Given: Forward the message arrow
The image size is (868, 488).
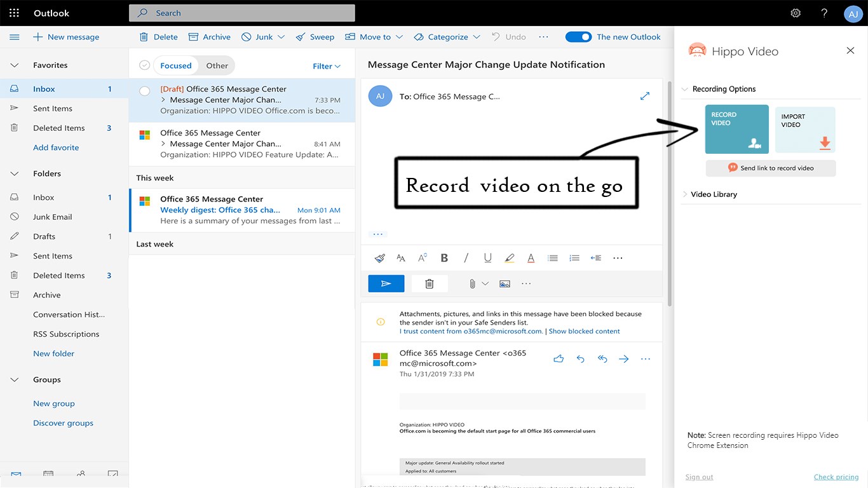Looking at the screenshot, I should click(x=624, y=359).
